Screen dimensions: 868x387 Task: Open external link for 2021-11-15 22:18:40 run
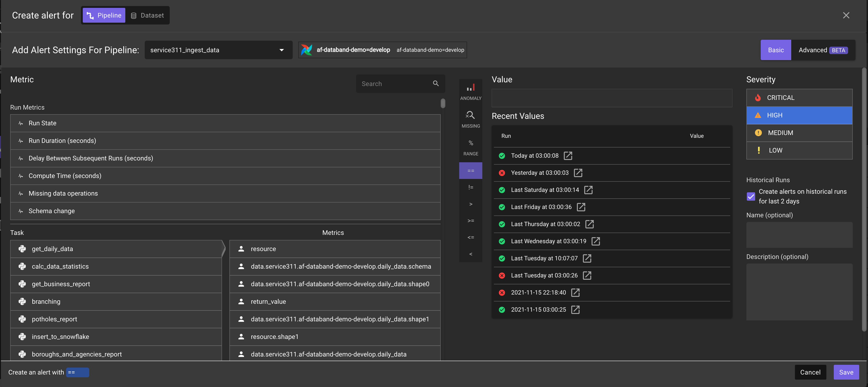[575, 293]
